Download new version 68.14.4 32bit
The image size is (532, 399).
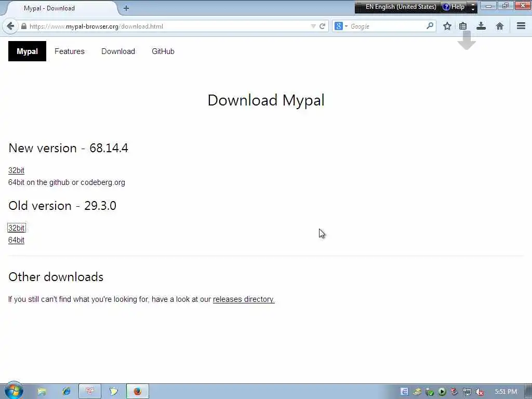(16, 170)
